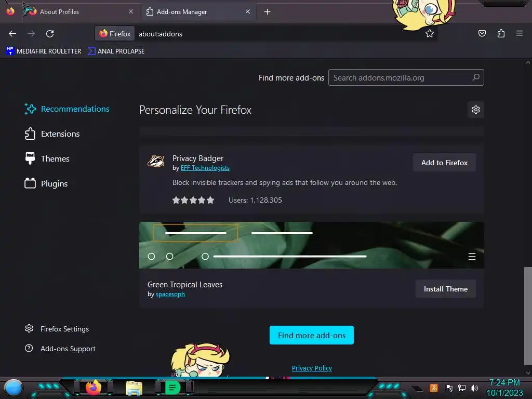
Task: Open the Recommendations category
Action: click(x=67, y=109)
